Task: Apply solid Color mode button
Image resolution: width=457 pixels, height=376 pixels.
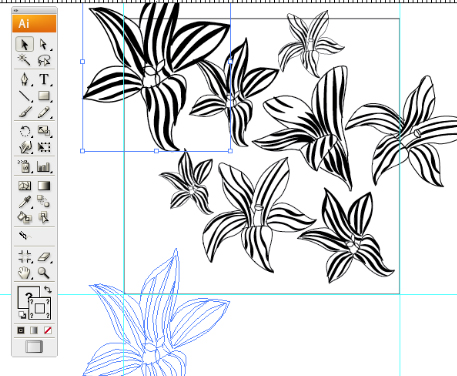Action: coord(21,330)
